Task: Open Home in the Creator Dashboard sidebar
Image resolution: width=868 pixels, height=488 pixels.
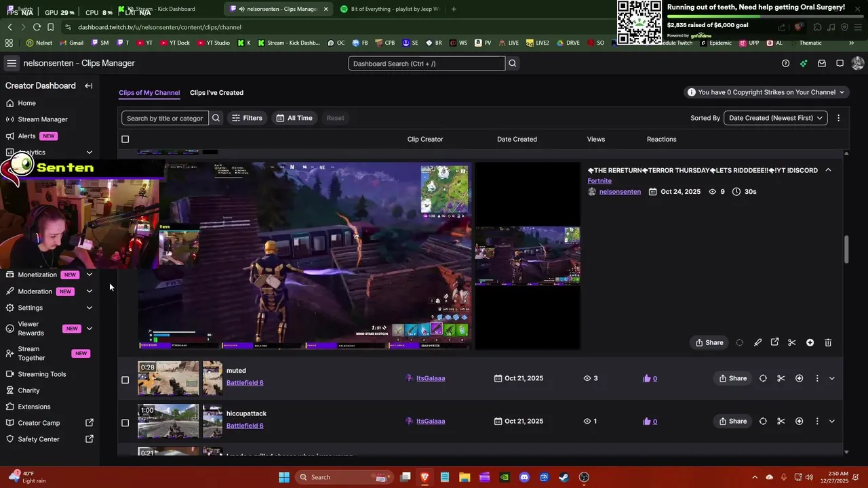Action: pos(27,103)
